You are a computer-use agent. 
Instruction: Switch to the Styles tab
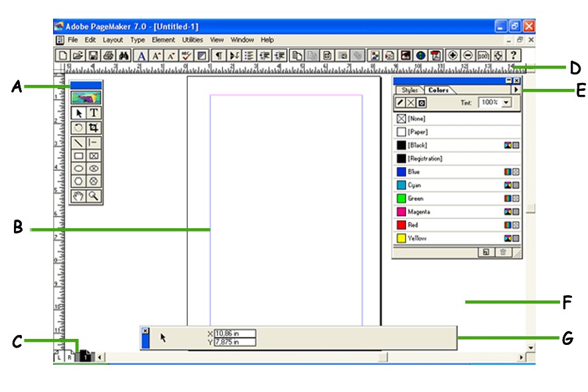point(410,90)
